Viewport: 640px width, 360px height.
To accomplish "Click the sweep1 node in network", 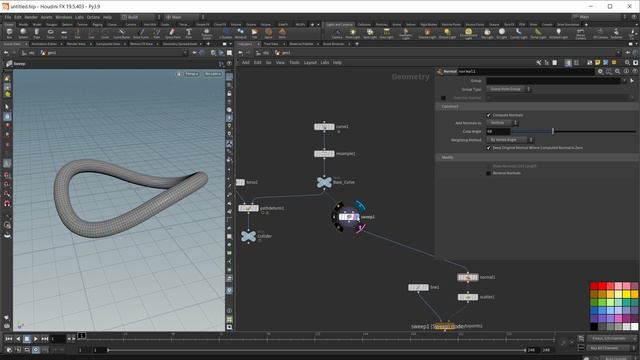I will [349, 217].
